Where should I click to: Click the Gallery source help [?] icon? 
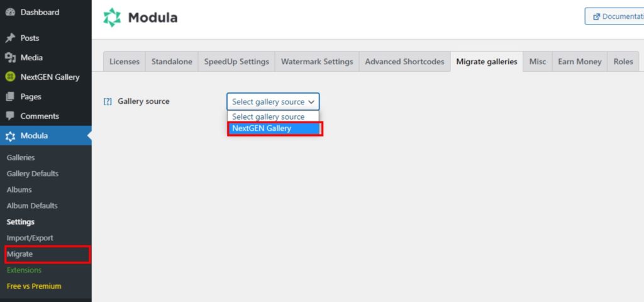(x=108, y=101)
